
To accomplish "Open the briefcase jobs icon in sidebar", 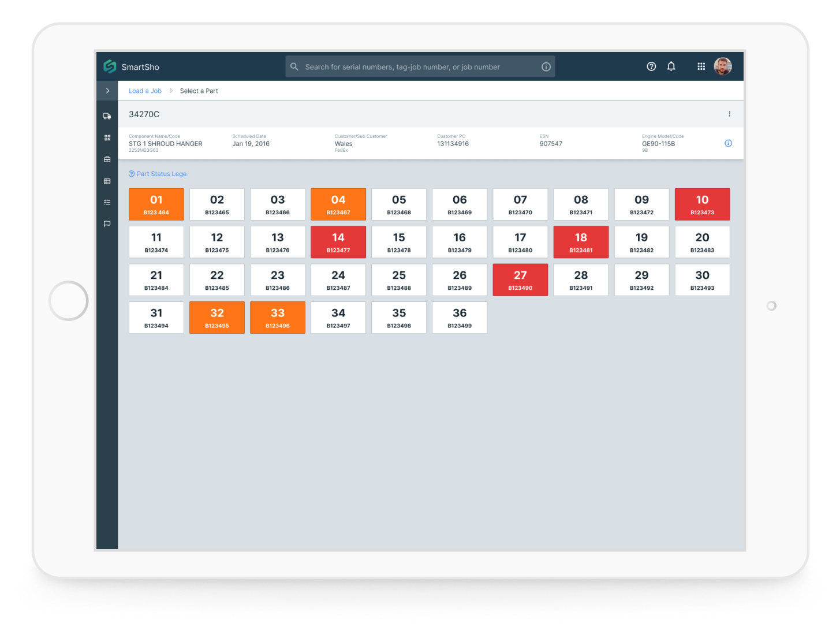I will pos(107,159).
